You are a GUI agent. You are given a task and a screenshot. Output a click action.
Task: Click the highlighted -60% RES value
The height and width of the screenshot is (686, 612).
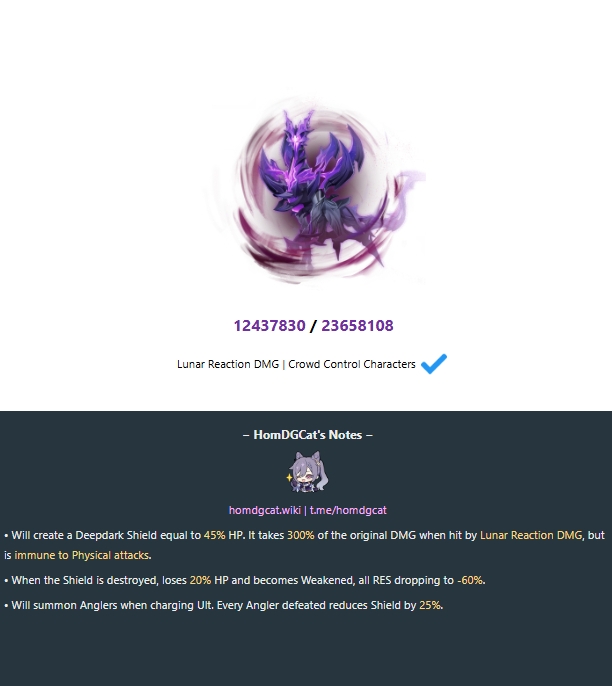(470, 580)
